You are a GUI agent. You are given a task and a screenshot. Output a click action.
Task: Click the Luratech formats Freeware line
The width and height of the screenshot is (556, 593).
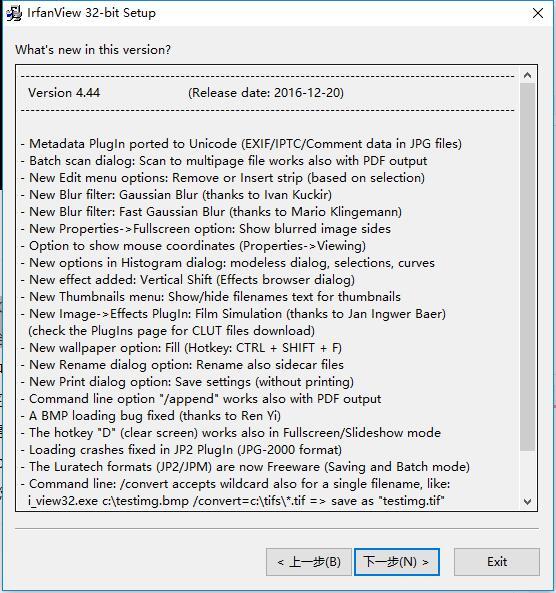[245, 467]
